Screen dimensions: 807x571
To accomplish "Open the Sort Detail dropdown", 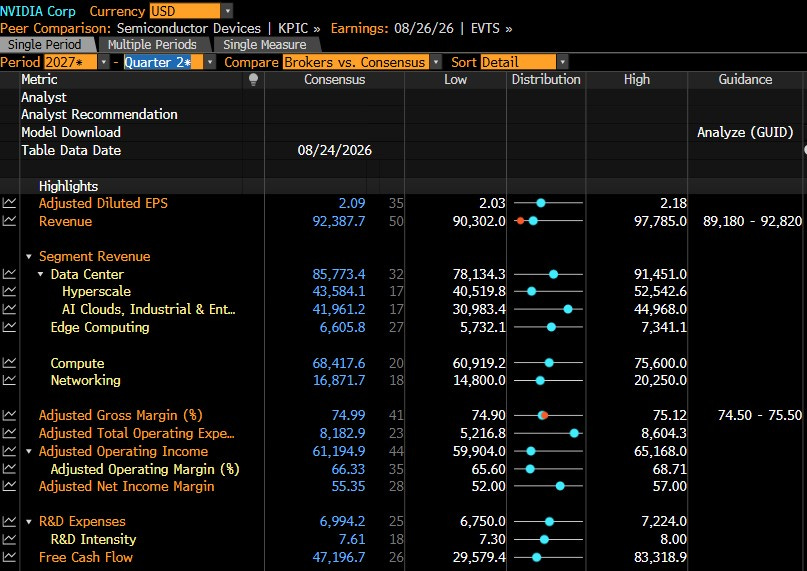I will [x=562, y=62].
